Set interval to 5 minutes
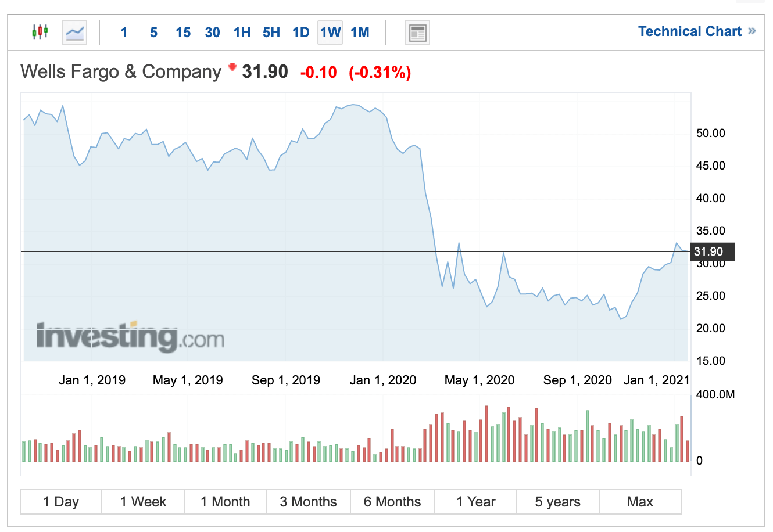The image size is (773, 532). coord(153,33)
